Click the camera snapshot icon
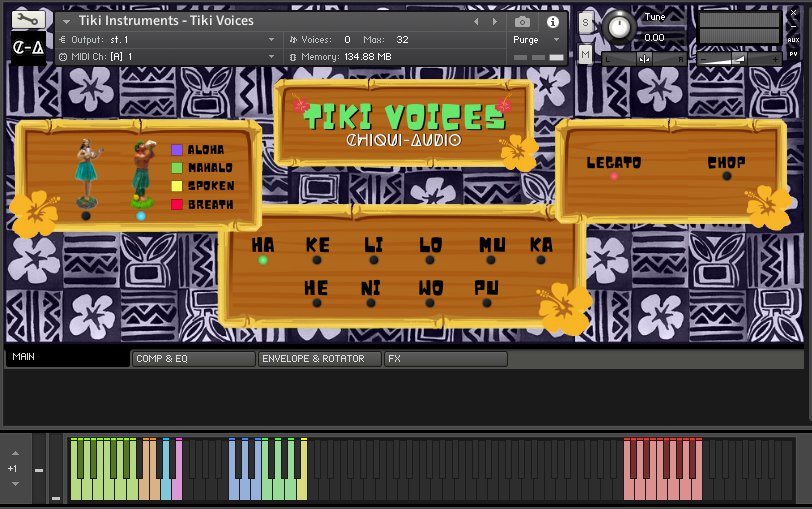Viewport: 812px width, 509px height. 522,21
